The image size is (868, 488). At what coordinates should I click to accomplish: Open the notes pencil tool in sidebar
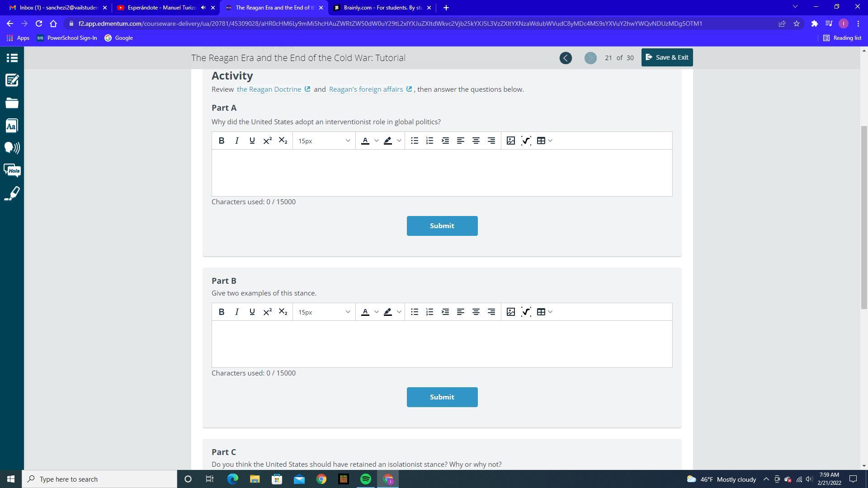coord(12,80)
